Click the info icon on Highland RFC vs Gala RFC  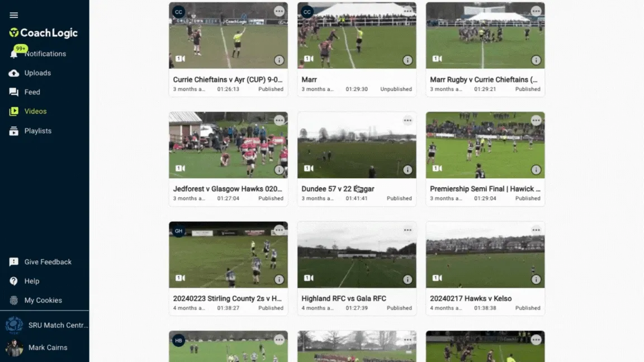(408, 279)
